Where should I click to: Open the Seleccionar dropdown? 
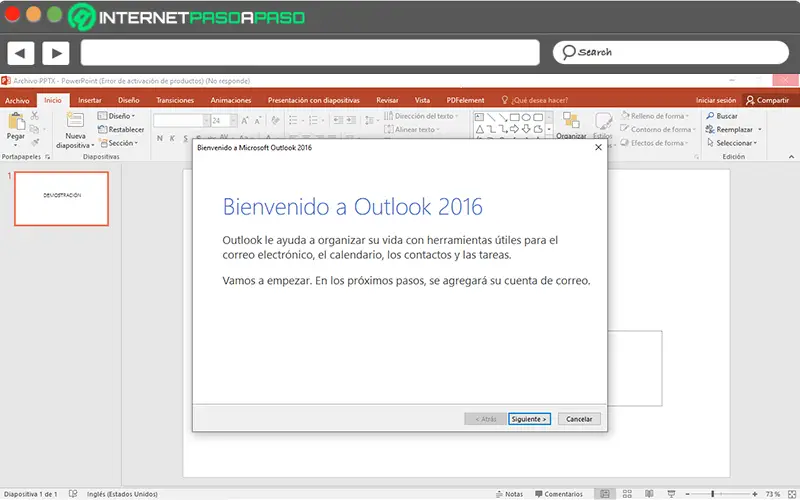tap(732, 143)
